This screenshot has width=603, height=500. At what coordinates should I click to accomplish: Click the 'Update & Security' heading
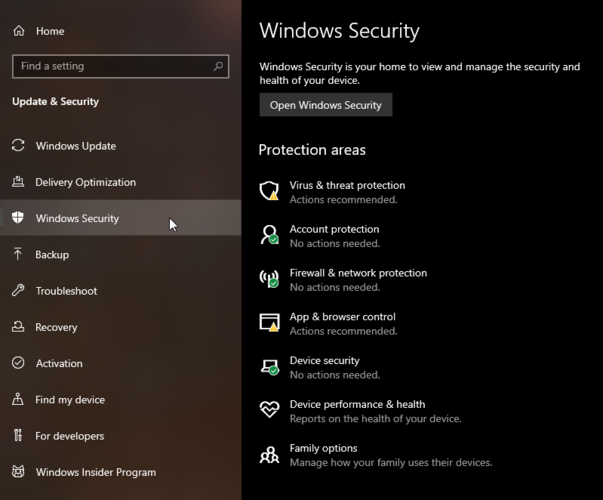(x=55, y=102)
